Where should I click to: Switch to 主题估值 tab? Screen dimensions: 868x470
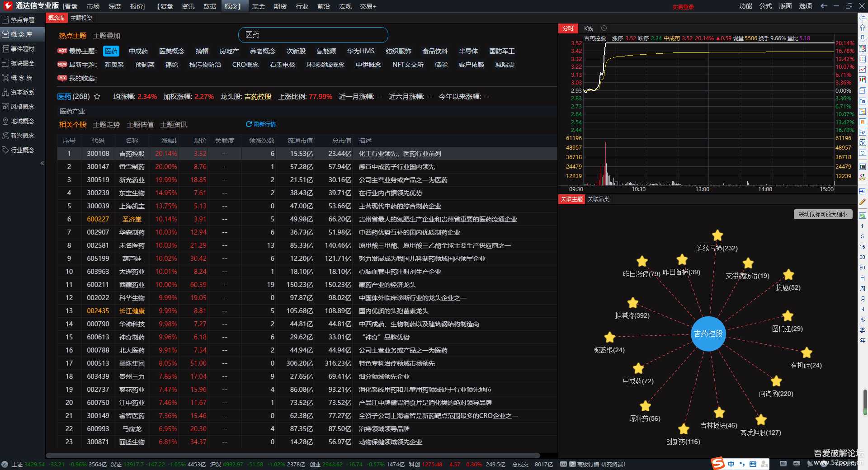pyautogui.click(x=140, y=124)
